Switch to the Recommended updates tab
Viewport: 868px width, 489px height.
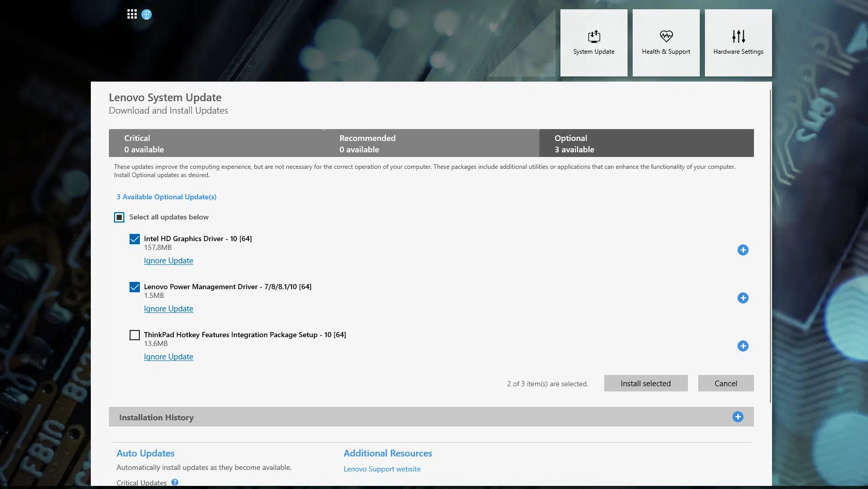(431, 143)
